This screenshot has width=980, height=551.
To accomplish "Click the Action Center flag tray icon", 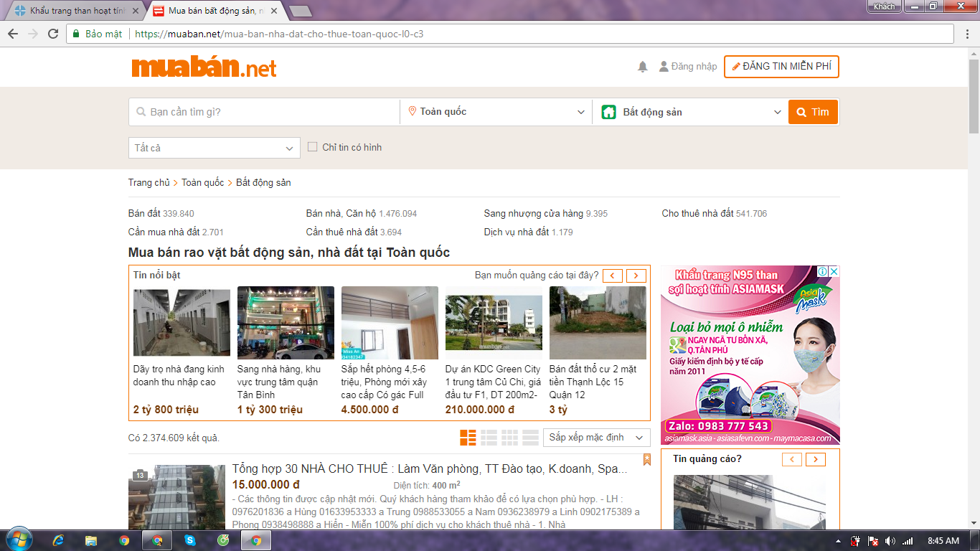I will (873, 540).
